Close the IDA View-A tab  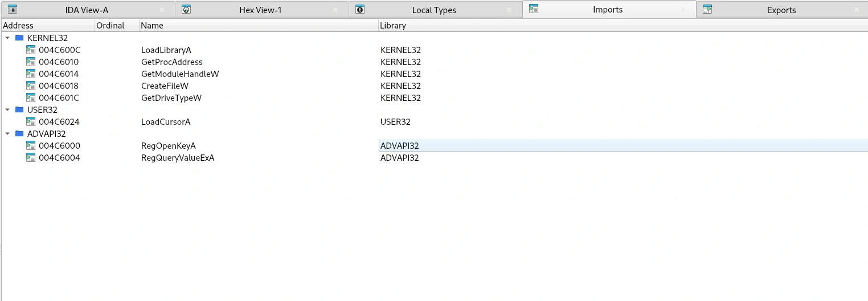(162, 10)
